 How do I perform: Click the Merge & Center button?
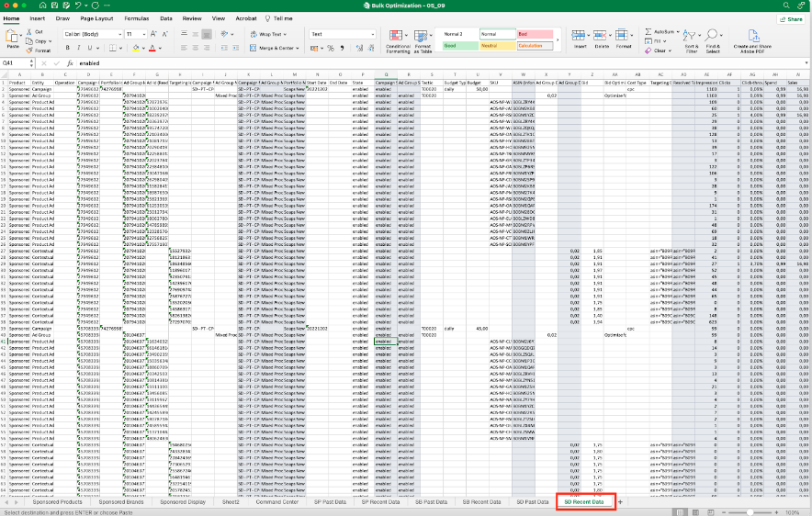click(x=276, y=48)
